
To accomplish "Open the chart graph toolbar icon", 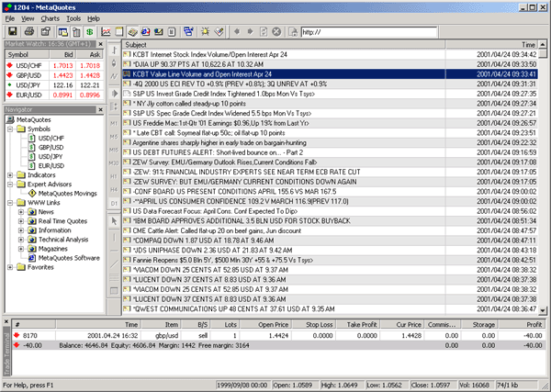I will (106, 32).
